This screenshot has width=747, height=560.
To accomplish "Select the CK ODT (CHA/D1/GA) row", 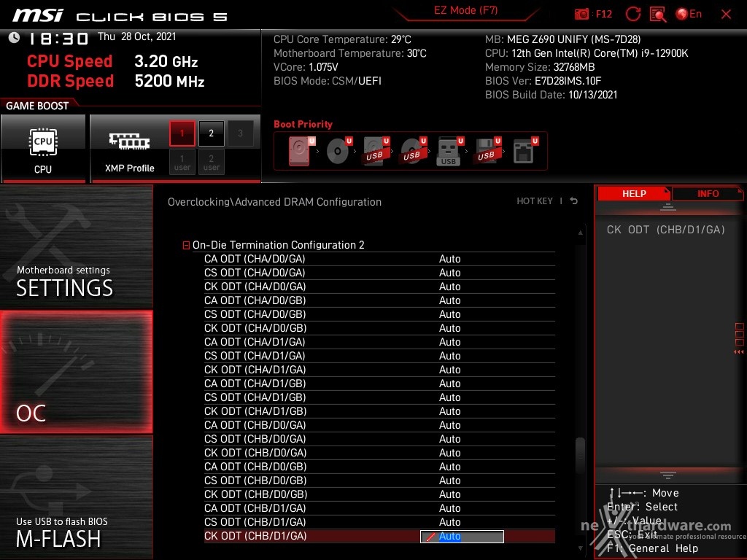I will [x=379, y=370].
